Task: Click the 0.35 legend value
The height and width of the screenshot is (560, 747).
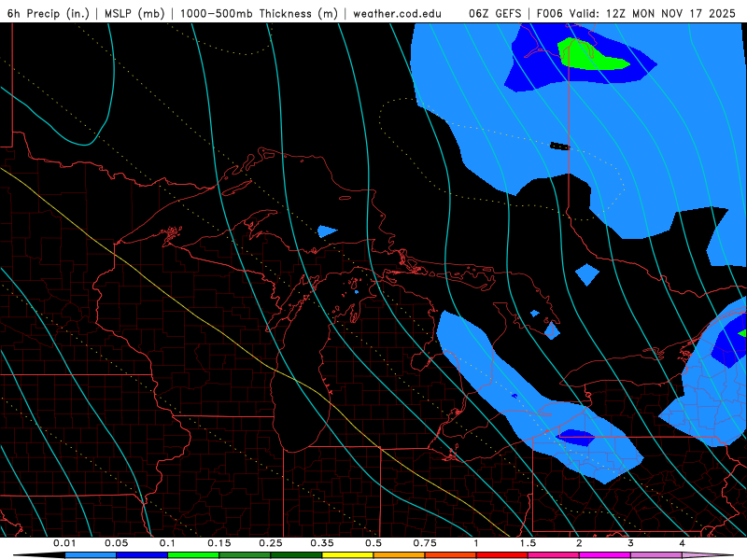Action: [322, 543]
